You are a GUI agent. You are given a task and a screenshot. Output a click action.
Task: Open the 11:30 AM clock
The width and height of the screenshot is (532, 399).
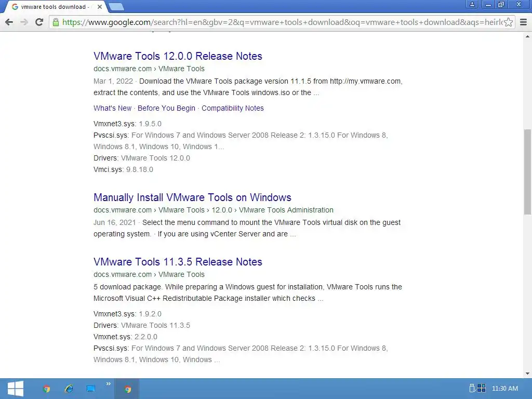[505, 389]
